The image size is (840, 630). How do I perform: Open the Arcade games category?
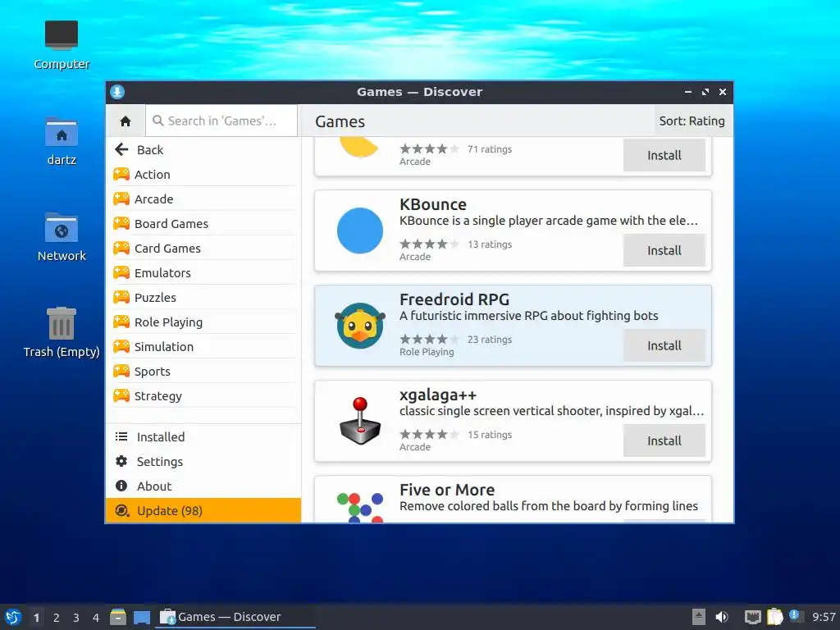pos(203,199)
